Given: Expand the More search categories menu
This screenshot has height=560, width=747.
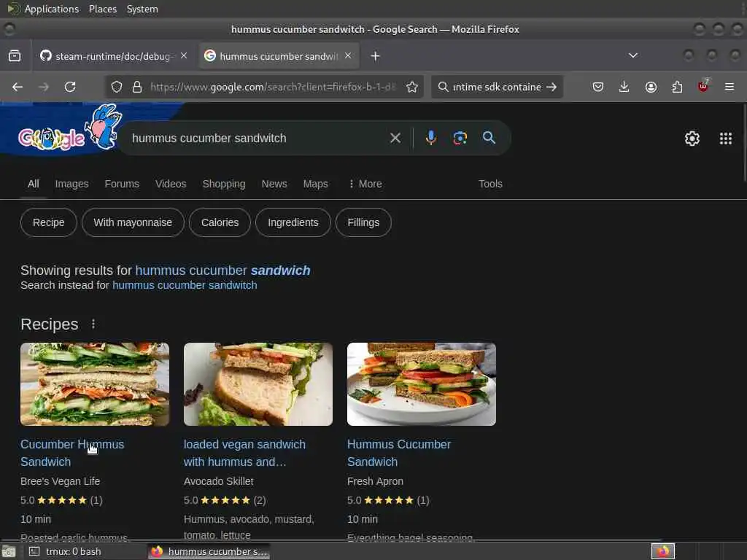Looking at the screenshot, I should (365, 184).
